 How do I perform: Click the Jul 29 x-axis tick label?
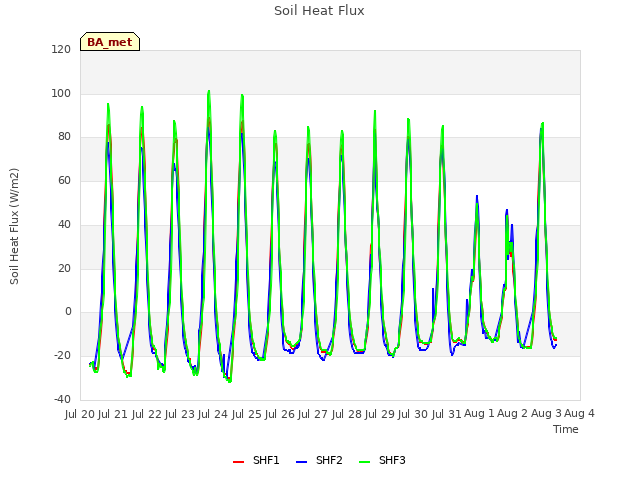pyautogui.click(x=380, y=414)
